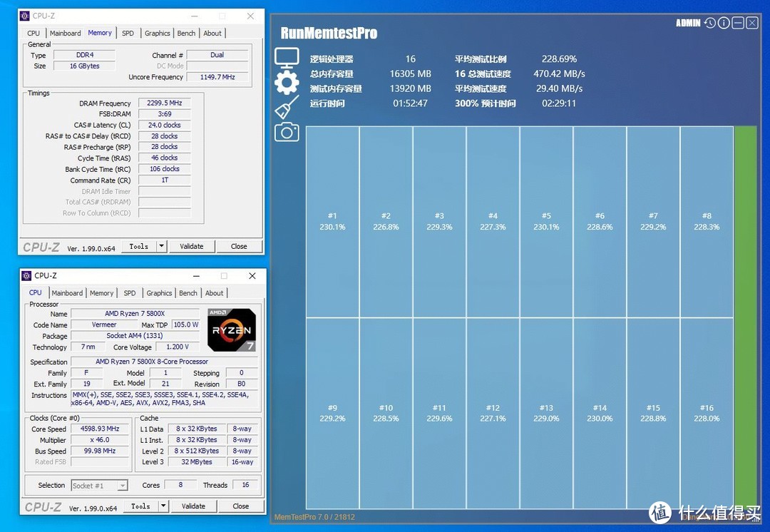The width and height of the screenshot is (770, 532).
Task: Open Mainboard tab in the top CPU-Z window
Action: (66, 33)
